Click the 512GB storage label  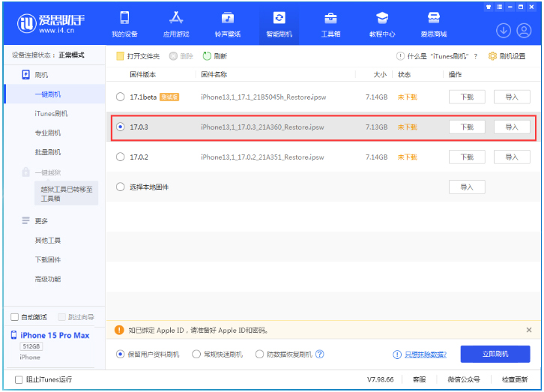pyautogui.click(x=31, y=346)
